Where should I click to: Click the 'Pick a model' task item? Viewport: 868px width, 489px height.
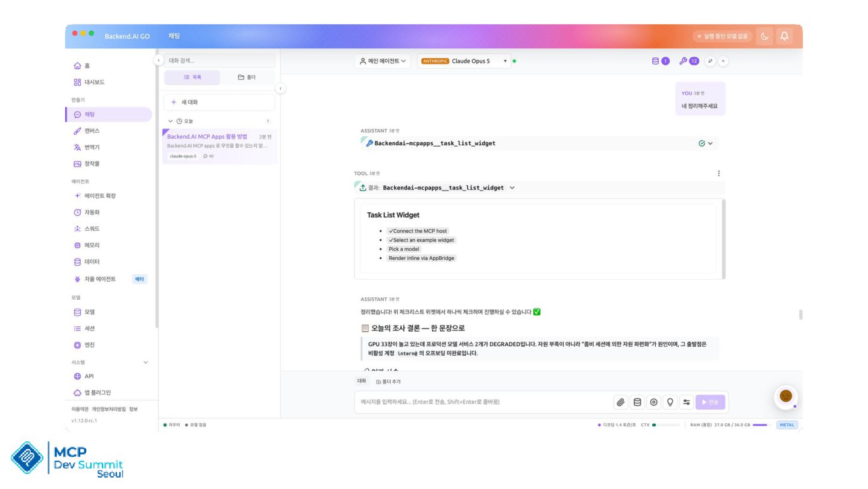404,249
